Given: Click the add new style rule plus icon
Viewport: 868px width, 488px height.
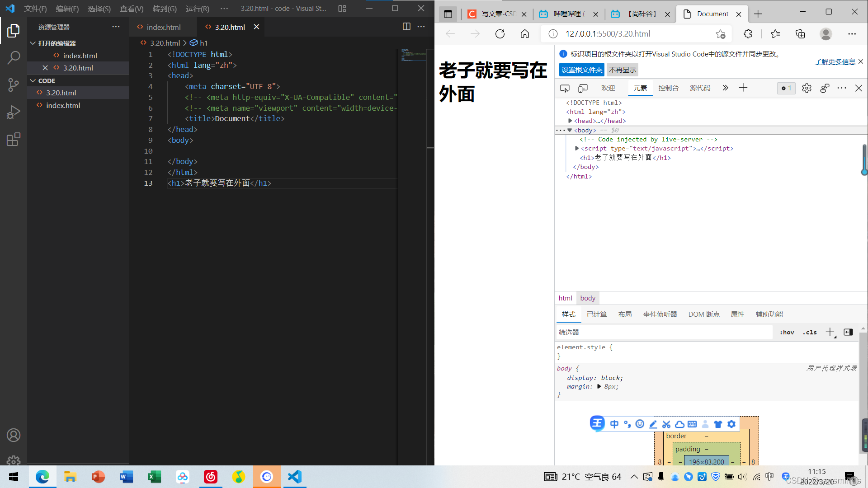Looking at the screenshot, I should [830, 333].
